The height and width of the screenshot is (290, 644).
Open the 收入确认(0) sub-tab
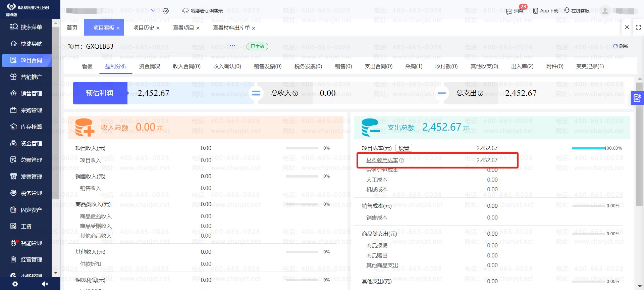pyautogui.click(x=227, y=66)
